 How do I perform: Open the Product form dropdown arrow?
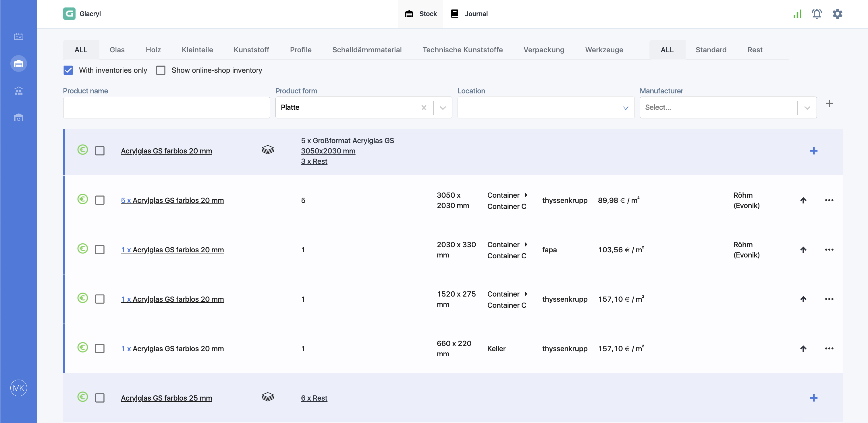pyautogui.click(x=443, y=108)
